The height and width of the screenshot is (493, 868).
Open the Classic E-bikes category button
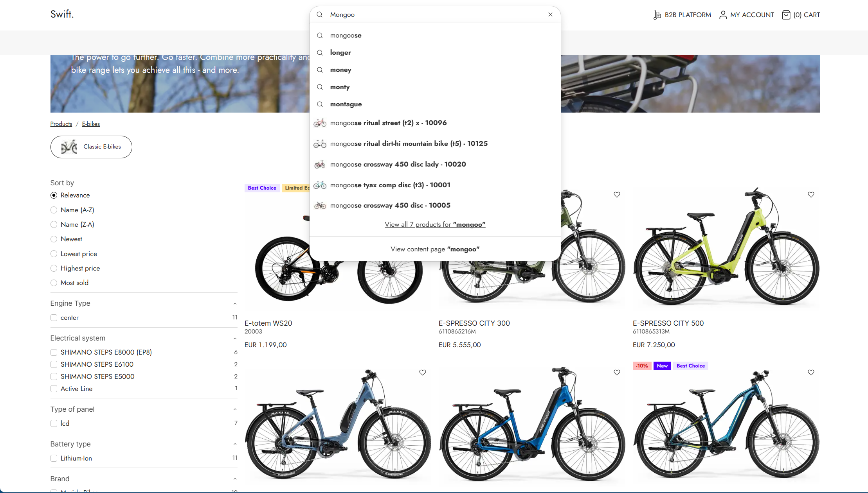coord(91,147)
